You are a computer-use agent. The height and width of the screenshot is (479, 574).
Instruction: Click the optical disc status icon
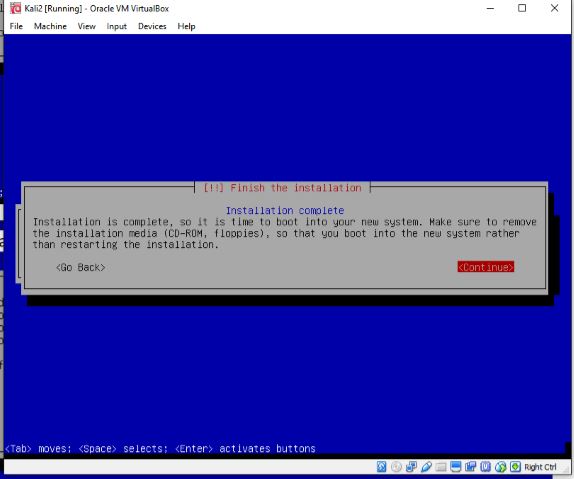click(x=396, y=467)
